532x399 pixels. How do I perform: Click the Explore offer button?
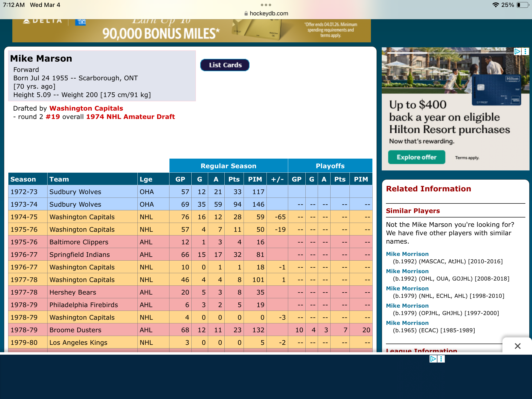416,157
